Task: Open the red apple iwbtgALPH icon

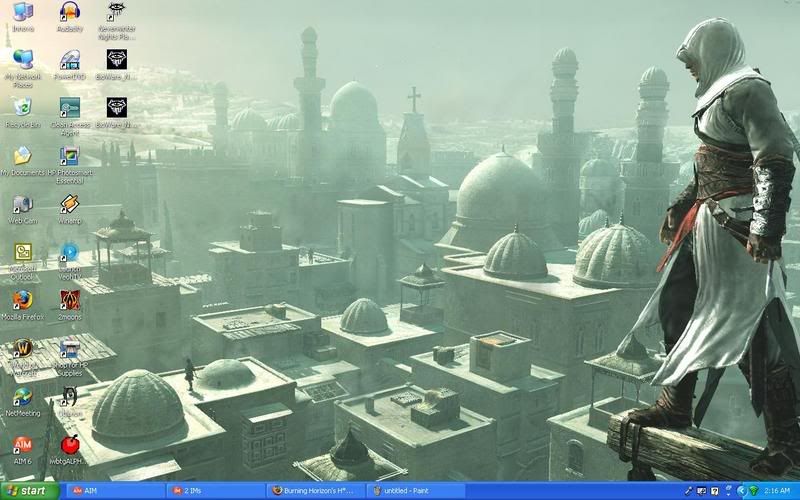Action: 69,449
